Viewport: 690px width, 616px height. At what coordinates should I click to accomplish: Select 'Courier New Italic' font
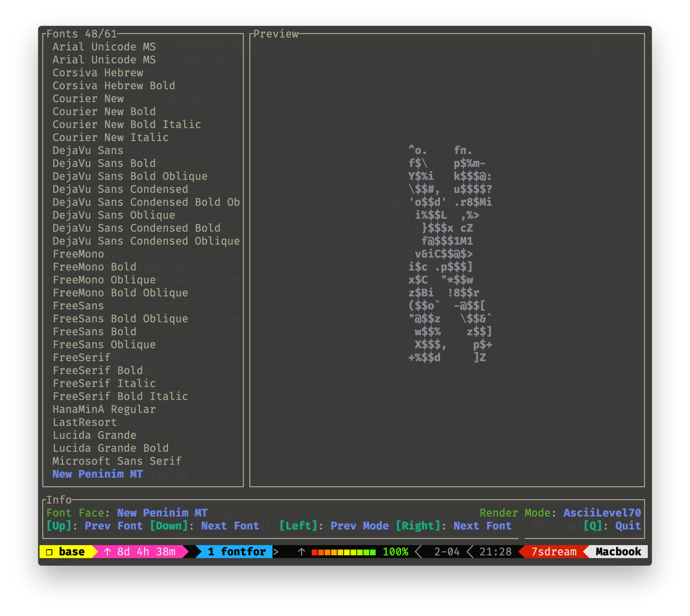(111, 137)
